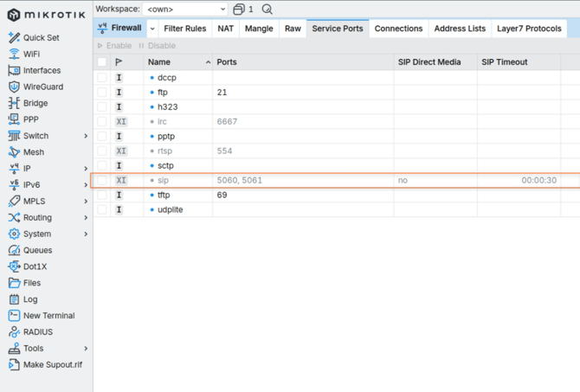The width and height of the screenshot is (580, 392).
Task: Open the Address Lists tab
Action: click(460, 29)
